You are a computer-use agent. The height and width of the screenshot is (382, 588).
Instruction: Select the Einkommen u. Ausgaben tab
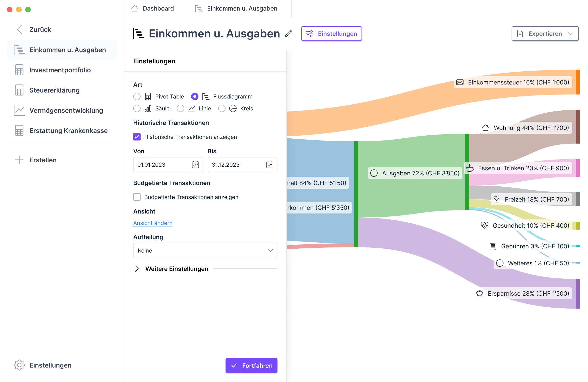pyautogui.click(x=240, y=8)
